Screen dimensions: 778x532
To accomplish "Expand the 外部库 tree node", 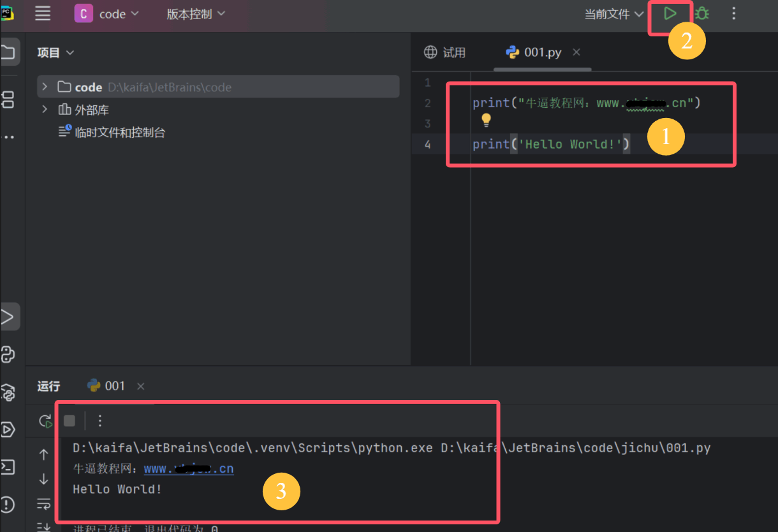I will pos(44,110).
